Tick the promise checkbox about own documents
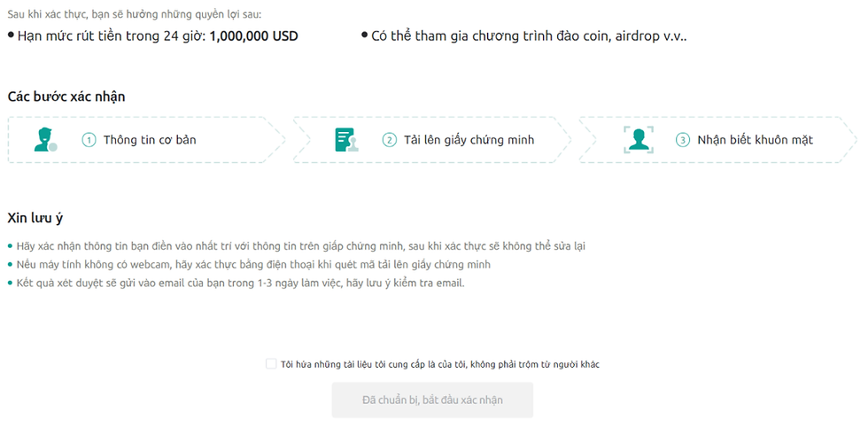 (x=271, y=364)
